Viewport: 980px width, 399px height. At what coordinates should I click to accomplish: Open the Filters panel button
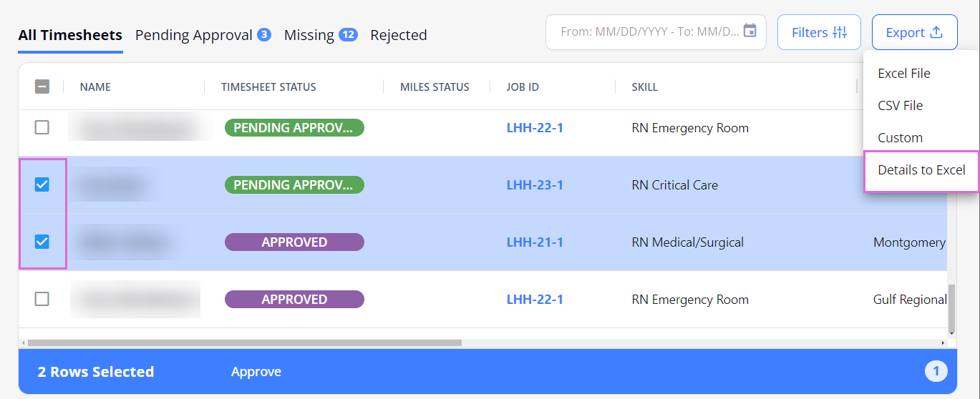(819, 32)
